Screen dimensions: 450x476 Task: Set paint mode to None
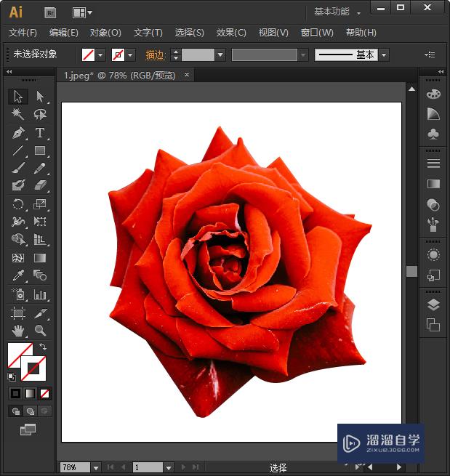pos(44,393)
